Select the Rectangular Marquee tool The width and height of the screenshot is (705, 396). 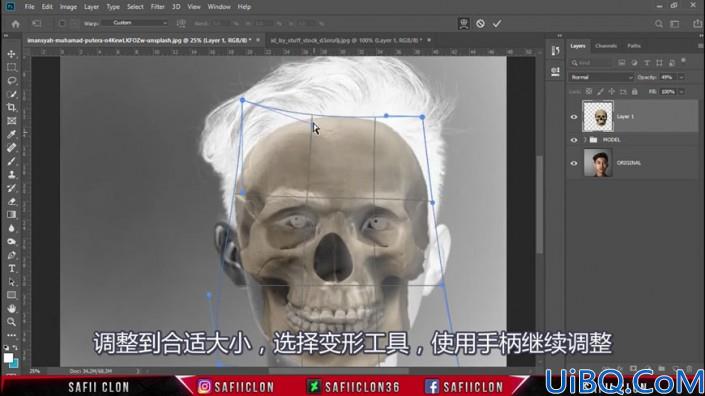12,67
